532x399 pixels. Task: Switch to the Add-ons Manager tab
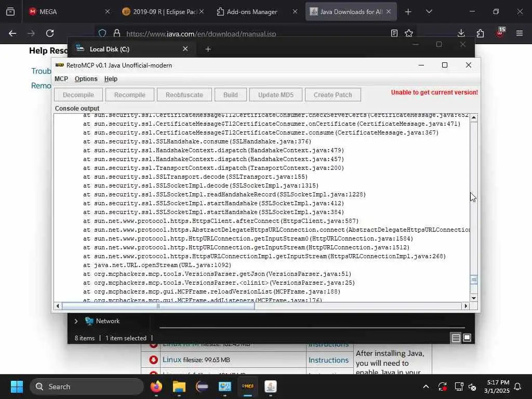click(257, 11)
